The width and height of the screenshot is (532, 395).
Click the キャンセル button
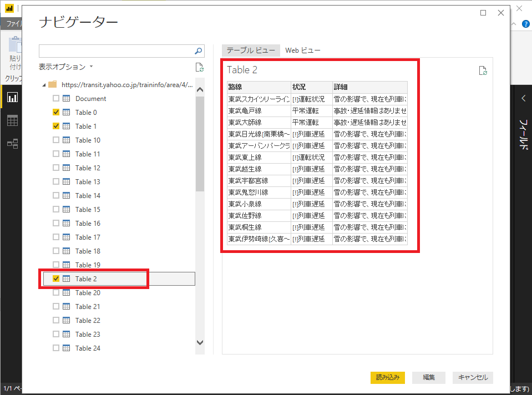tap(473, 377)
